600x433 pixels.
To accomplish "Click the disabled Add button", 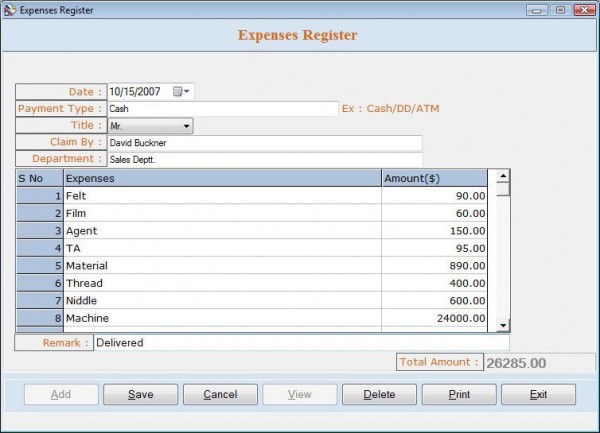I will 61,394.
